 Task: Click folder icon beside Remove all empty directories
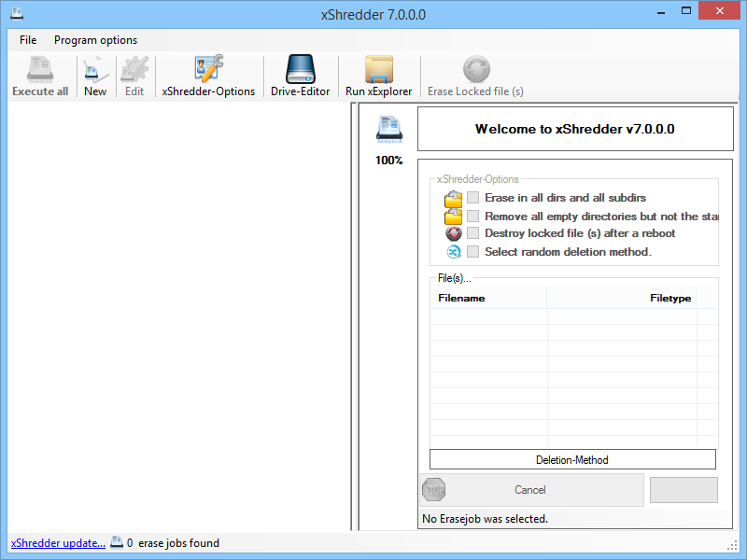click(x=453, y=217)
